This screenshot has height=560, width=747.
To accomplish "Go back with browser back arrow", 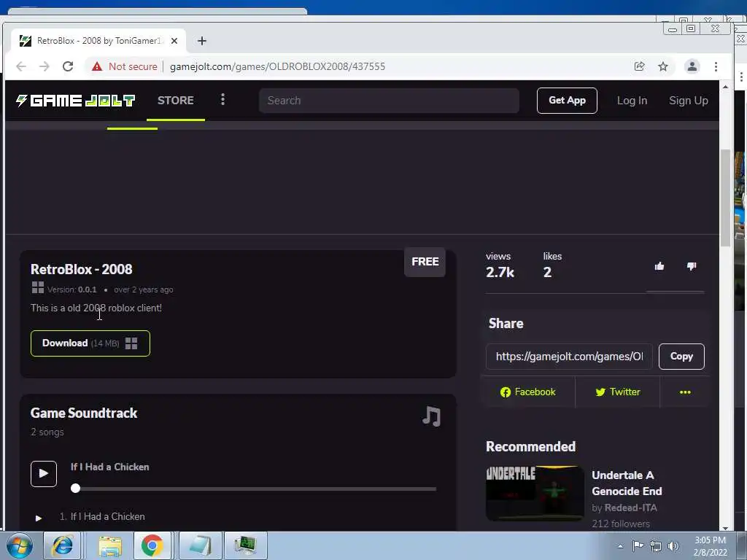I will [21, 66].
